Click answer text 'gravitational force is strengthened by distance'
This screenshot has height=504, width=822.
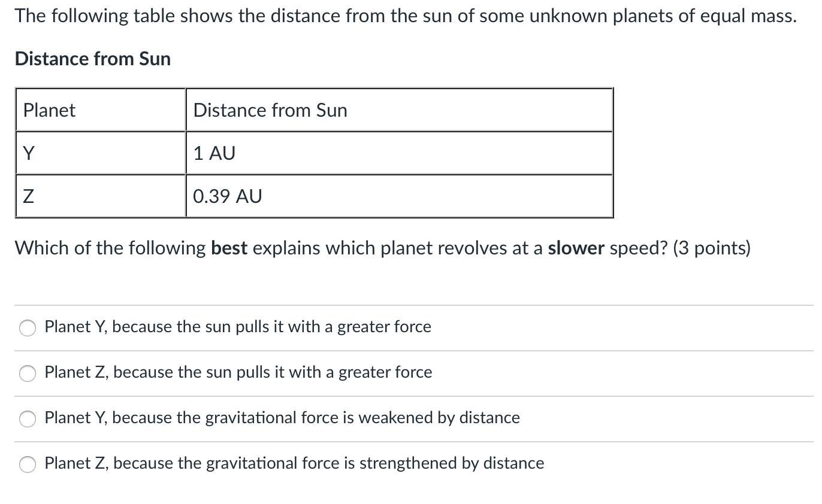click(x=375, y=463)
